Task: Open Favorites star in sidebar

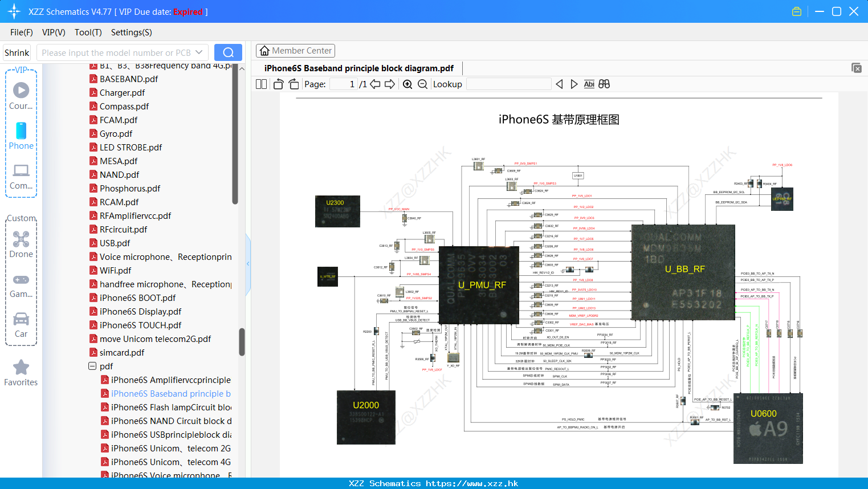Action: tap(21, 373)
